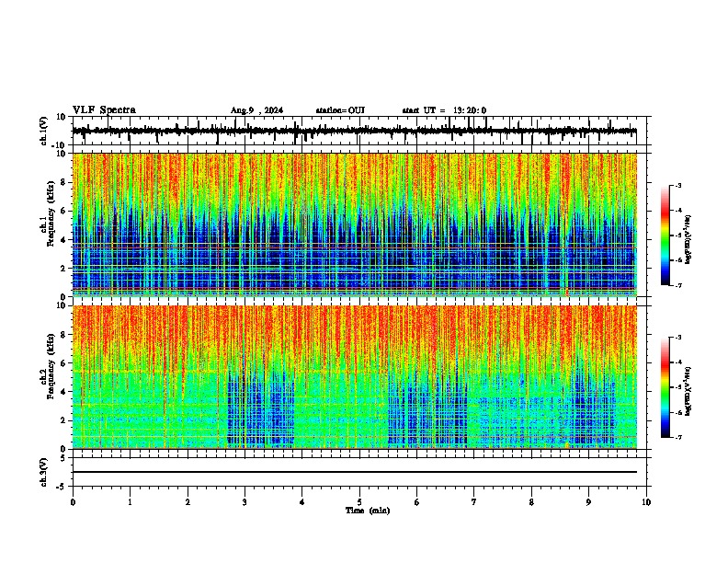Select the "Aug.9 , 2024" date text
This screenshot has height=563, width=728.
click(x=256, y=110)
